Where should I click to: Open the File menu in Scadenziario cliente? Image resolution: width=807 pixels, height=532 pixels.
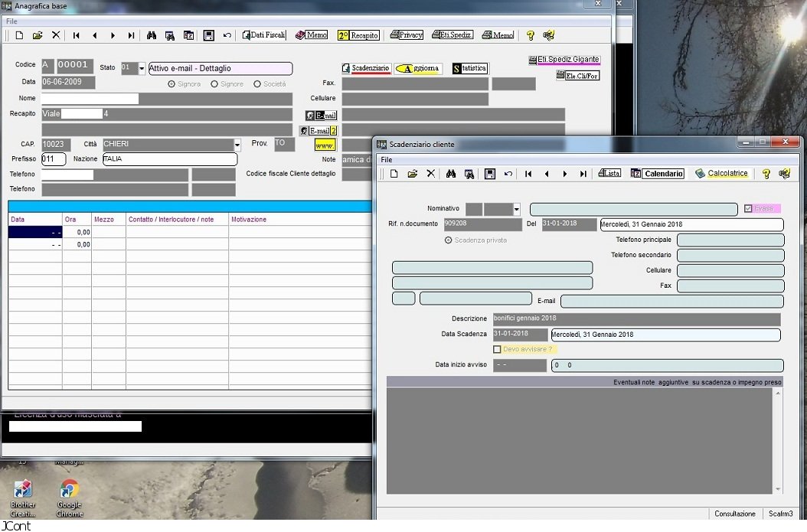pyautogui.click(x=387, y=160)
